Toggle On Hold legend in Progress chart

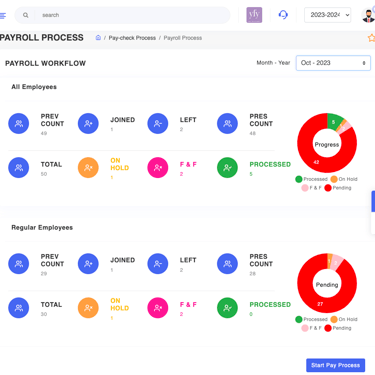tap(344, 179)
